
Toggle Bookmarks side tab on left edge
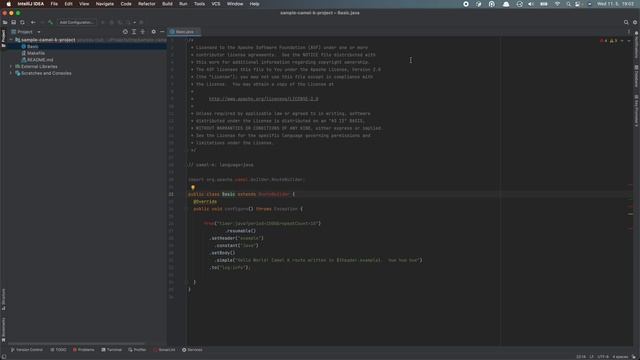pyautogui.click(x=3, y=330)
